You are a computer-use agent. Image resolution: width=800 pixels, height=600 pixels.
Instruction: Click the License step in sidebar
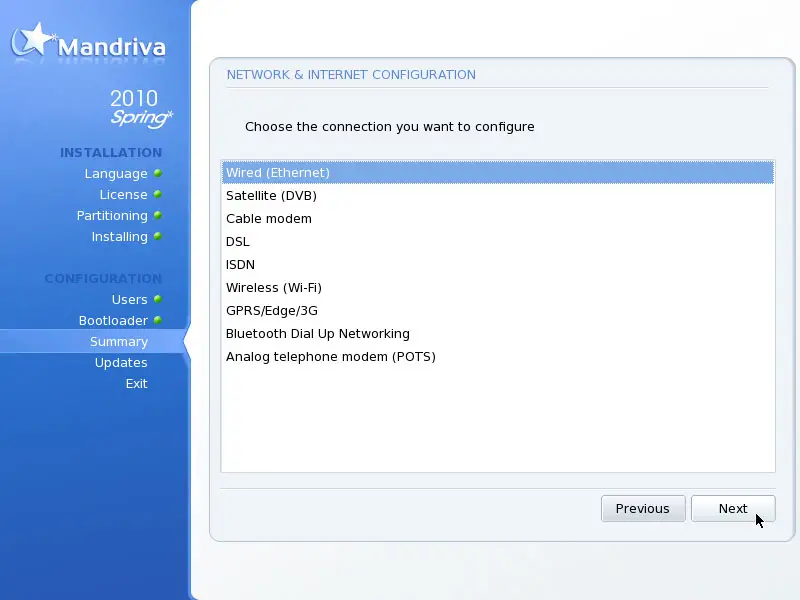[123, 194]
